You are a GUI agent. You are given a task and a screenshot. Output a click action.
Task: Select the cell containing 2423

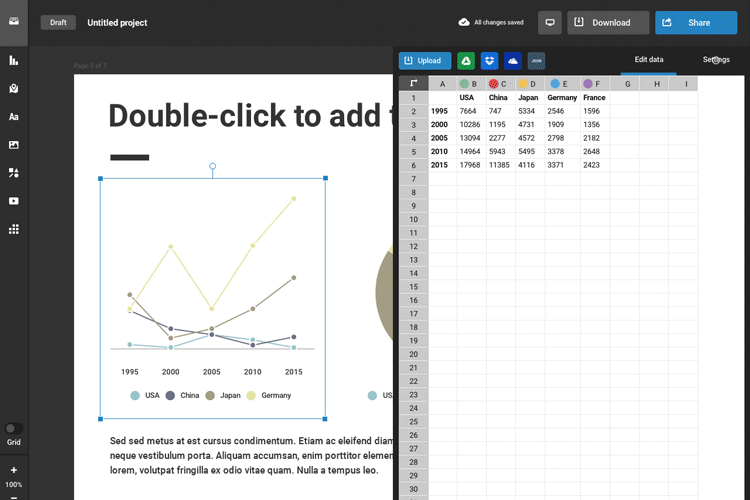click(595, 165)
